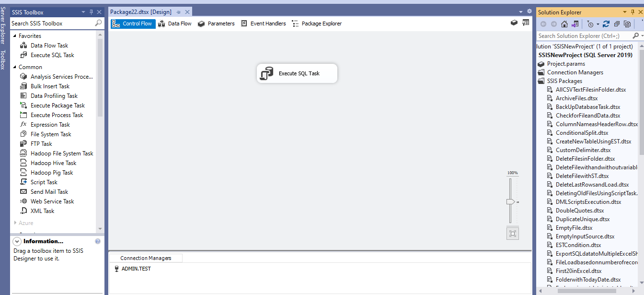Switch views with the Solution Explorer icon
644x295 pixels.
point(575,24)
